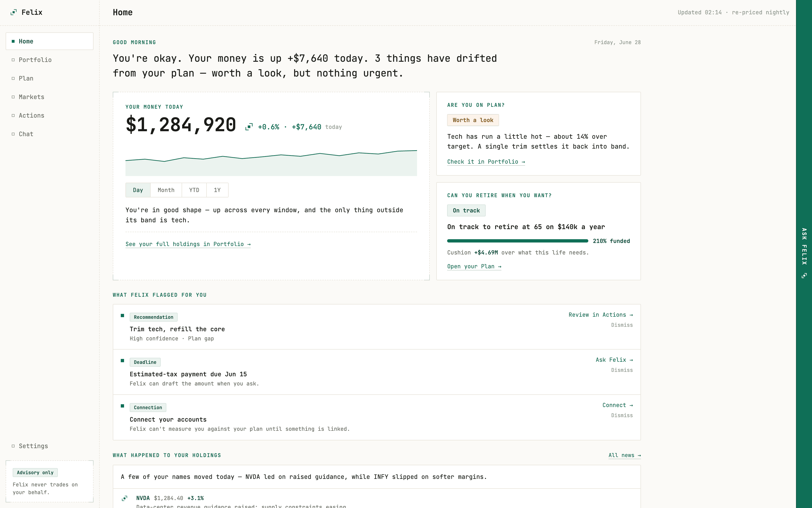
Task: Dismiss the estimated-tax payment deadline item
Action: (x=622, y=370)
